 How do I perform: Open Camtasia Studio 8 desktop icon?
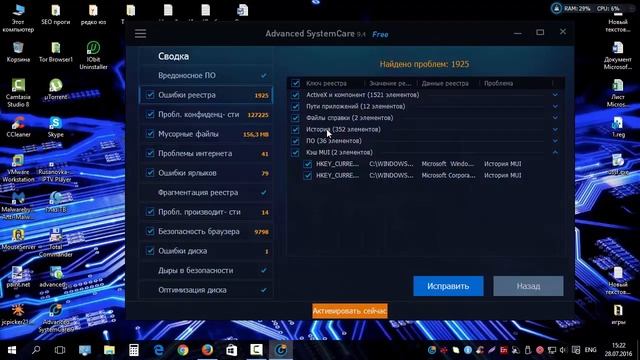click(18, 93)
